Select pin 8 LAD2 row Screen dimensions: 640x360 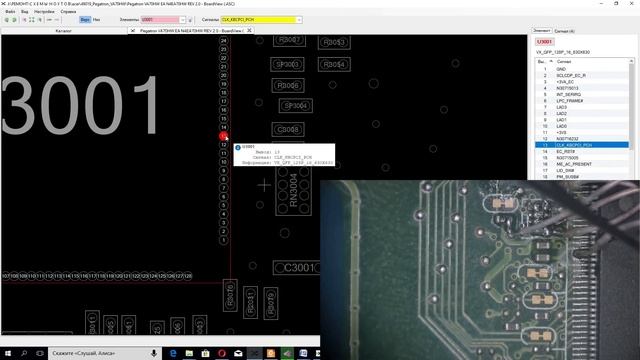coord(582,113)
